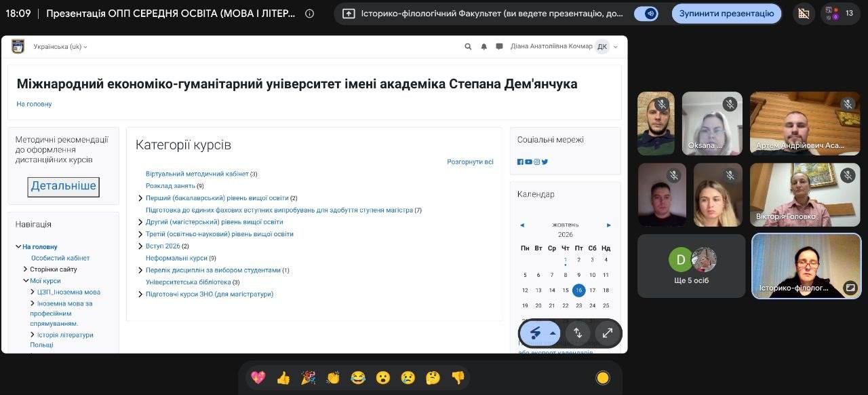Open participants panel showing 13 people
Image resolution: width=868 pixels, height=395 pixels.
click(x=840, y=14)
